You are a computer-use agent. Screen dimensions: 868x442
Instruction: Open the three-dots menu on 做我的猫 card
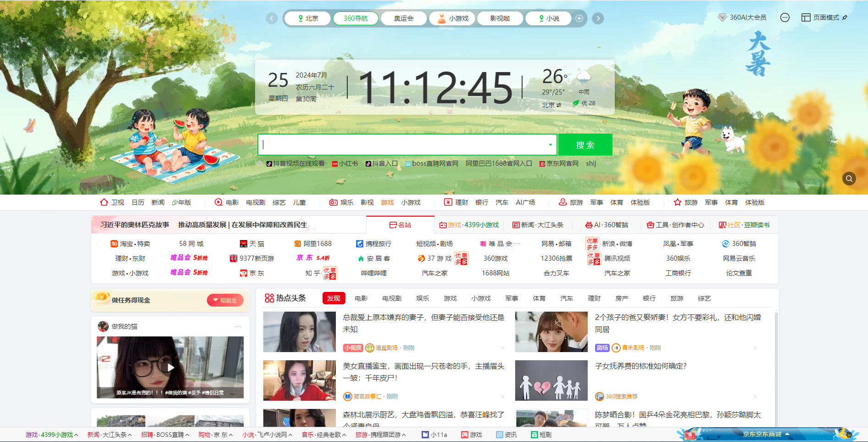click(238, 326)
